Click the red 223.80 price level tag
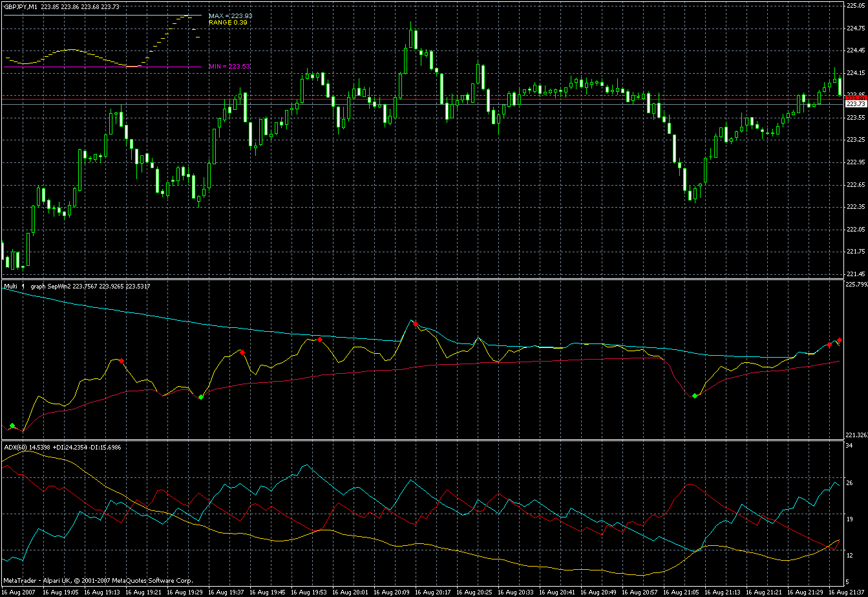The height and width of the screenshot is (597, 868). [x=856, y=97]
